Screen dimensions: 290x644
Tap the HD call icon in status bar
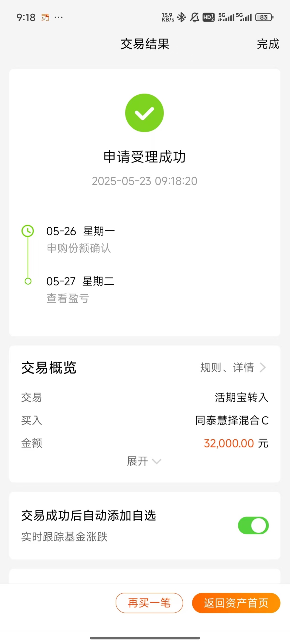pyautogui.click(x=208, y=17)
